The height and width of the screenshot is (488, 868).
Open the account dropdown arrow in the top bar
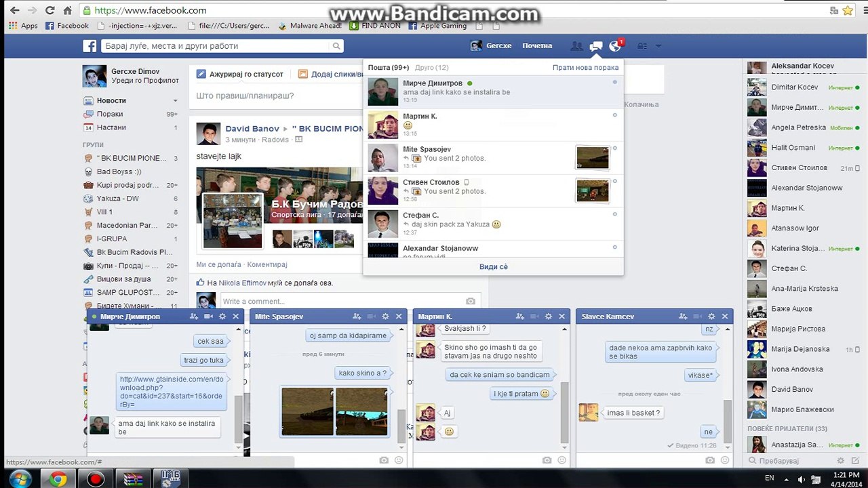coord(658,46)
